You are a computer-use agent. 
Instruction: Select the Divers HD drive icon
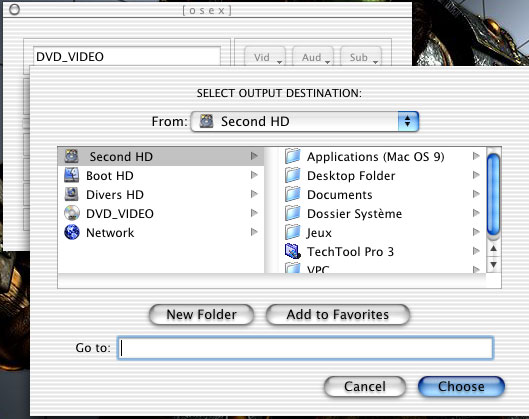pos(72,194)
